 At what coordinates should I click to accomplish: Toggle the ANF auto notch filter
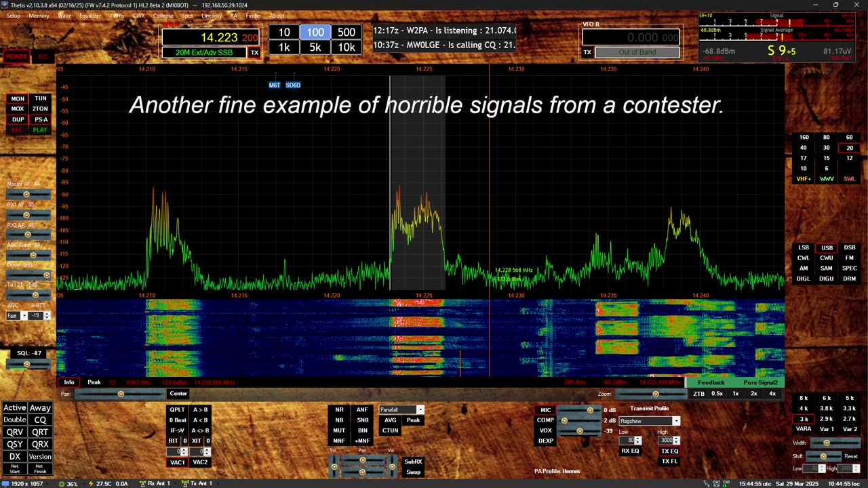[x=362, y=409]
